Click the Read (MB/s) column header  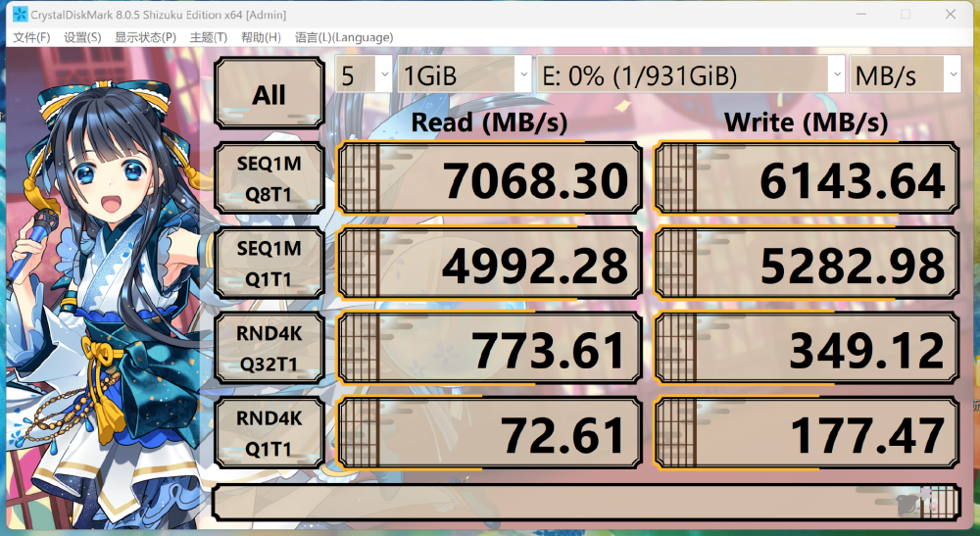[489, 122]
